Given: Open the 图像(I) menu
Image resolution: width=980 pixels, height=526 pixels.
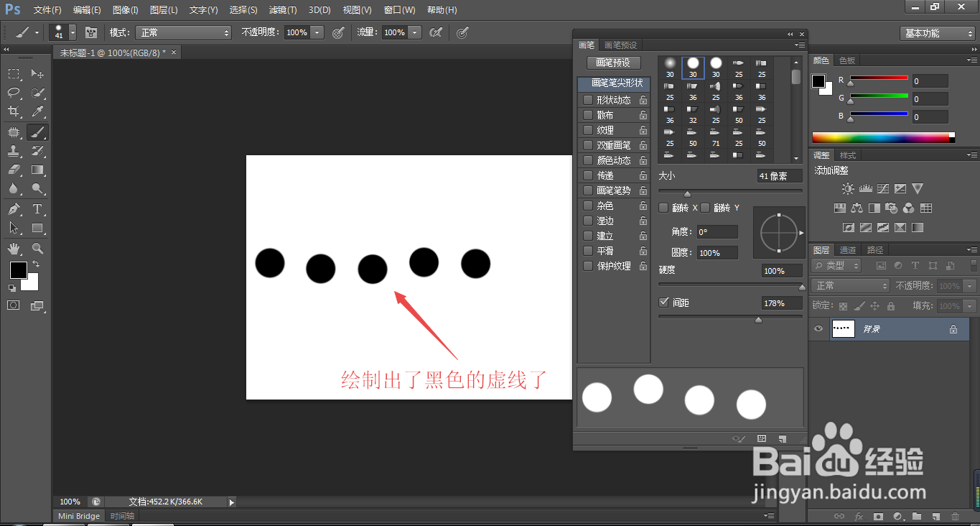Looking at the screenshot, I should pyautogui.click(x=126, y=10).
